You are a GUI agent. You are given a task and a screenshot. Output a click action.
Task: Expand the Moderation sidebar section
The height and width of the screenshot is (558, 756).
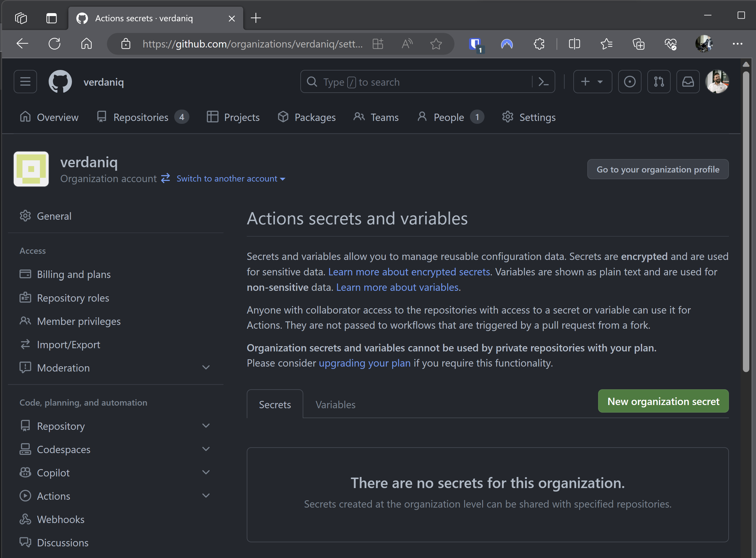pos(206,367)
